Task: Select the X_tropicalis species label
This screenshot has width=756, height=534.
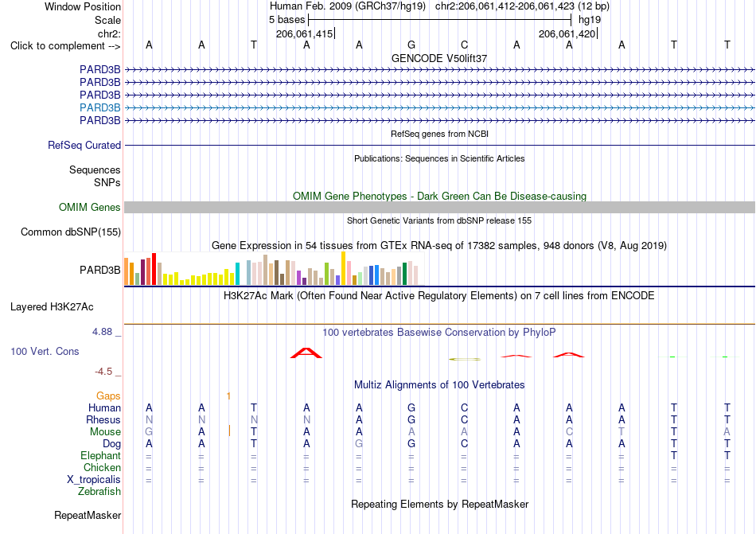Action: pyautogui.click(x=94, y=480)
